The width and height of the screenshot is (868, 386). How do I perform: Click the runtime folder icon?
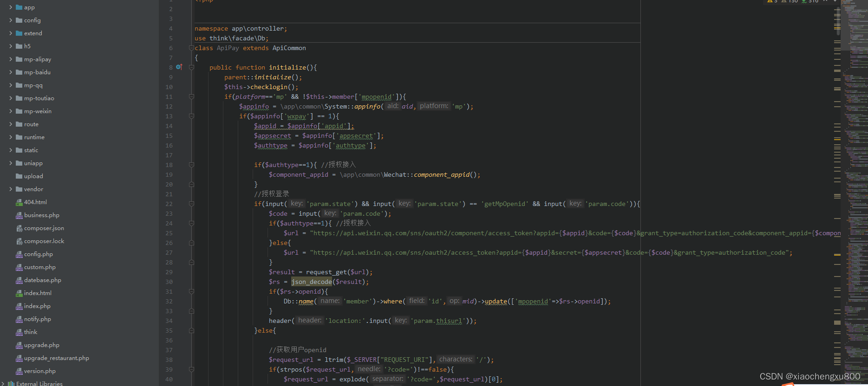coord(19,137)
